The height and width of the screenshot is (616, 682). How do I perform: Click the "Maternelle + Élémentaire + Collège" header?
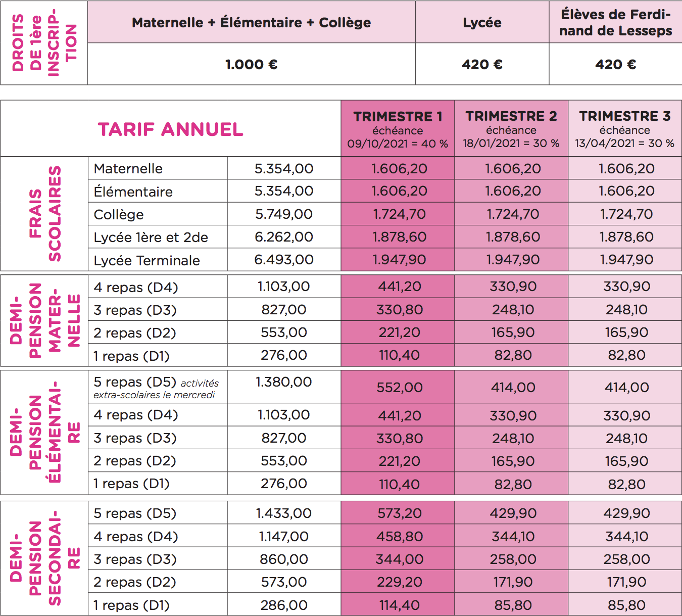tap(251, 23)
